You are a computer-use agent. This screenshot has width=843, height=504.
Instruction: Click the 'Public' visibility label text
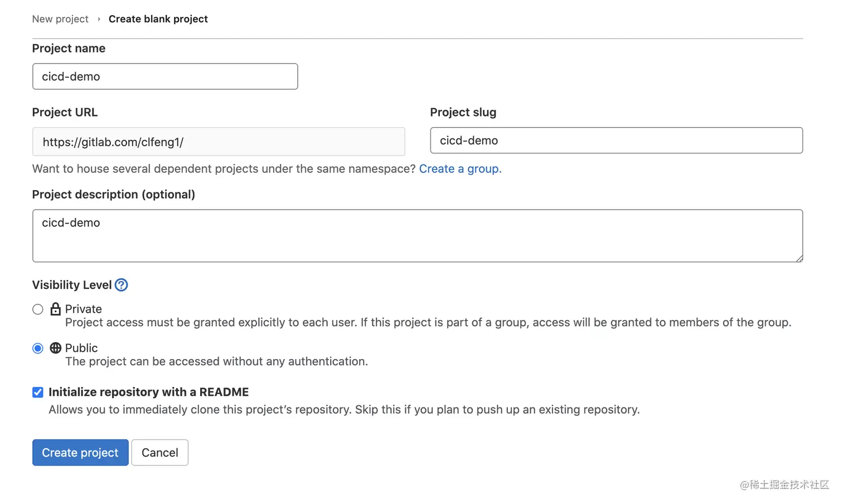coord(81,348)
